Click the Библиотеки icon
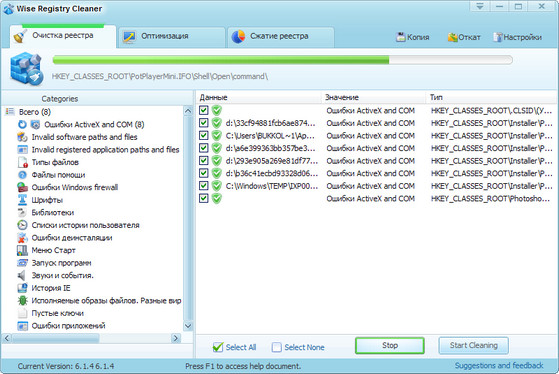The width and height of the screenshot is (559, 374). click(22, 212)
